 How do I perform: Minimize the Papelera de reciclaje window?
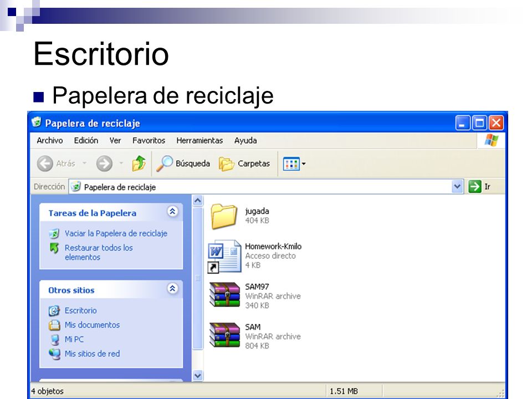click(462, 123)
